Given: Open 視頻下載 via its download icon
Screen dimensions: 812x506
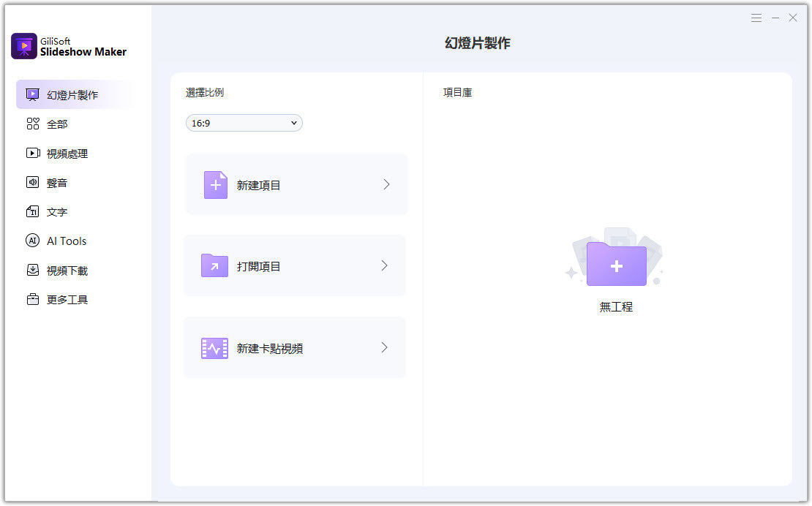Looking at the screenshot, I should click(32, 271).
